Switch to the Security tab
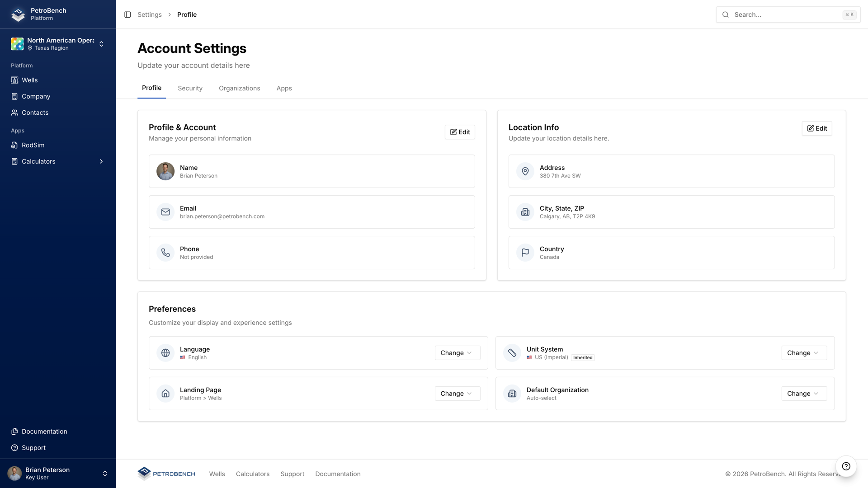868x488 pixels. pos(190,88)
